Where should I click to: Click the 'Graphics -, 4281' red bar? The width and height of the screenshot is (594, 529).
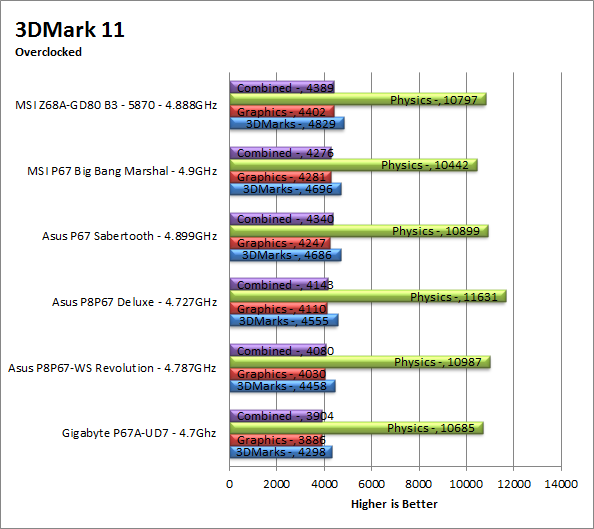point(281,177)
